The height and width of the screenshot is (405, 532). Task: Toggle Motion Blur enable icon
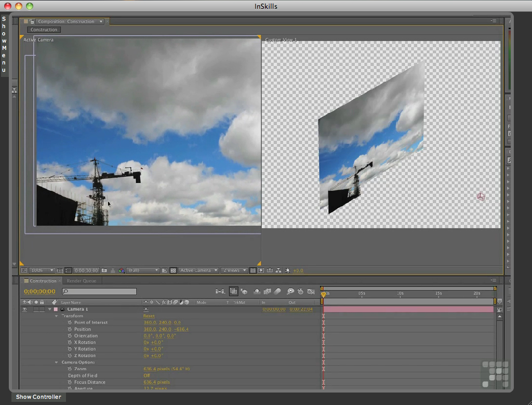click(277, 291)
